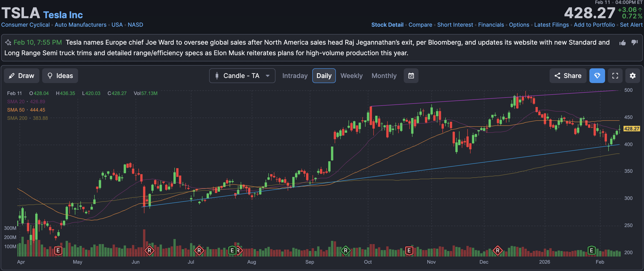Image resolution: width=644 pixels, height=271 pixels.
Task: Enter fullscreen chart mode
Action: point(615,76)
